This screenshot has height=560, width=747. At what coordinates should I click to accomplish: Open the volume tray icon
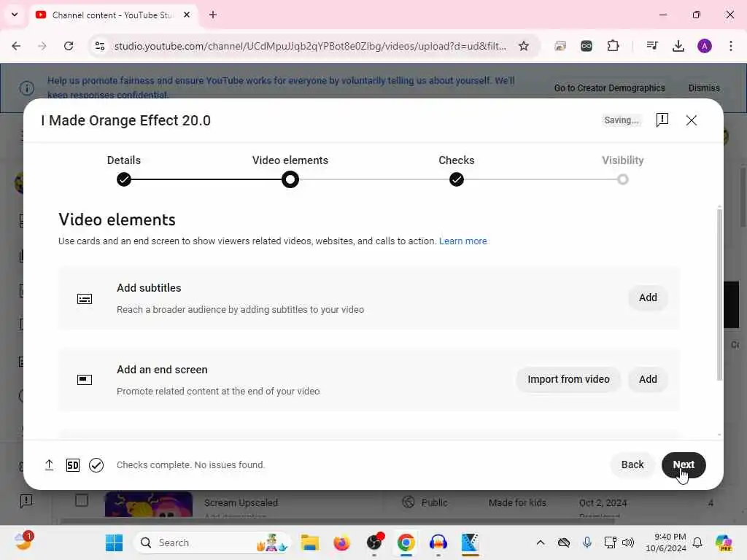point(628,542)
